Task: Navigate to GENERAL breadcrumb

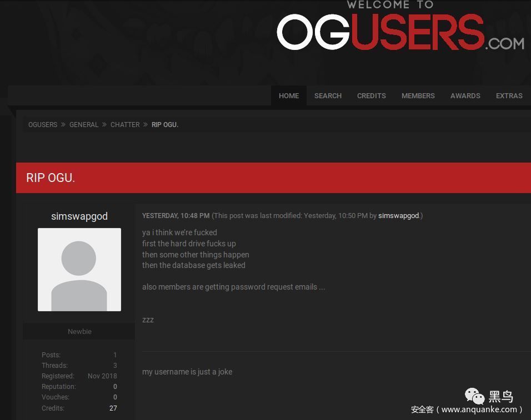Action: point(84,124)
